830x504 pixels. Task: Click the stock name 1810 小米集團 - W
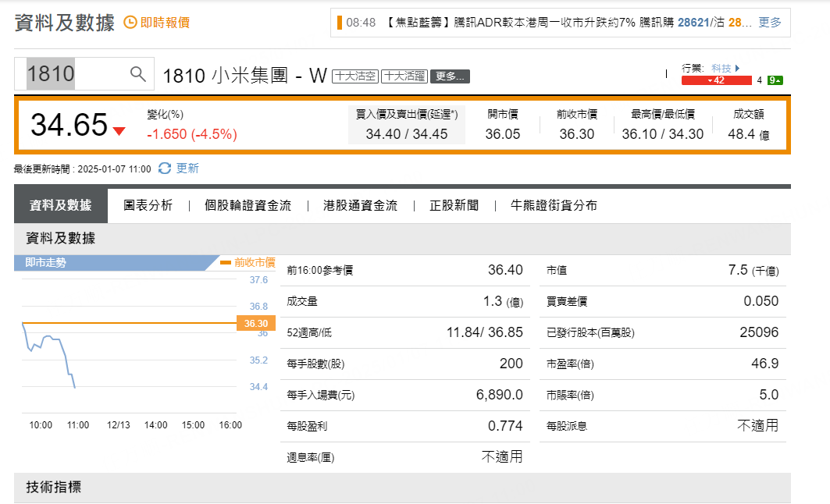click(245, 76)
